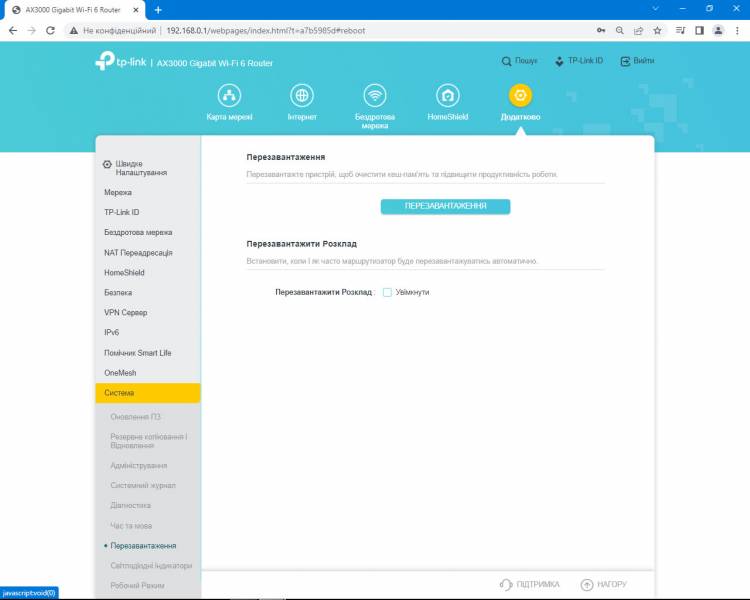Click ПІДТРИМКА support link
The height and width of the screenshot is (600, 750).
(529, 584)
